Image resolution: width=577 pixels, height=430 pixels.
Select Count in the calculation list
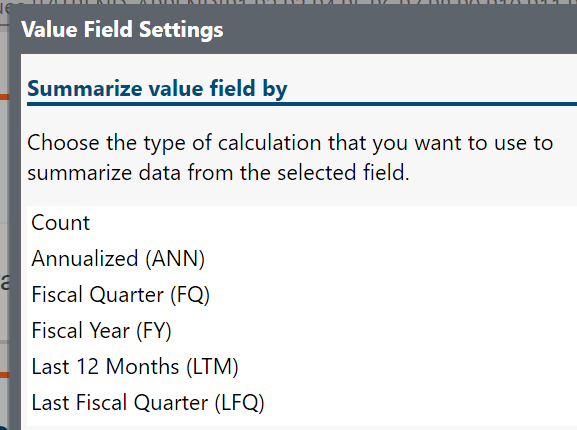(302, 223)
